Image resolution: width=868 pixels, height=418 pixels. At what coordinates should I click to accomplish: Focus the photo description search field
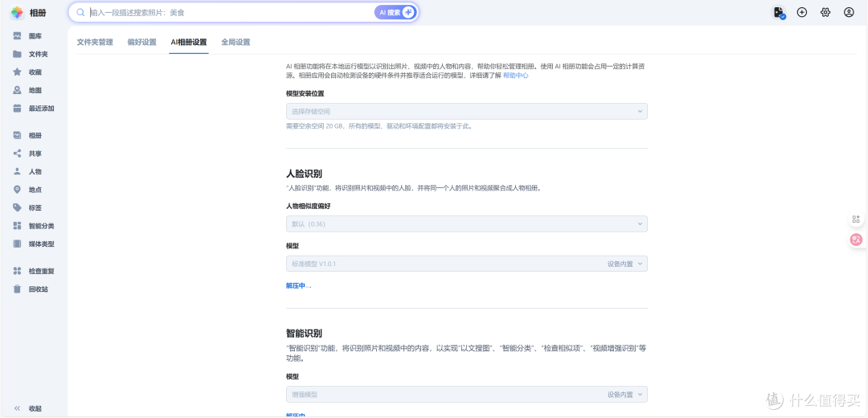230,12
